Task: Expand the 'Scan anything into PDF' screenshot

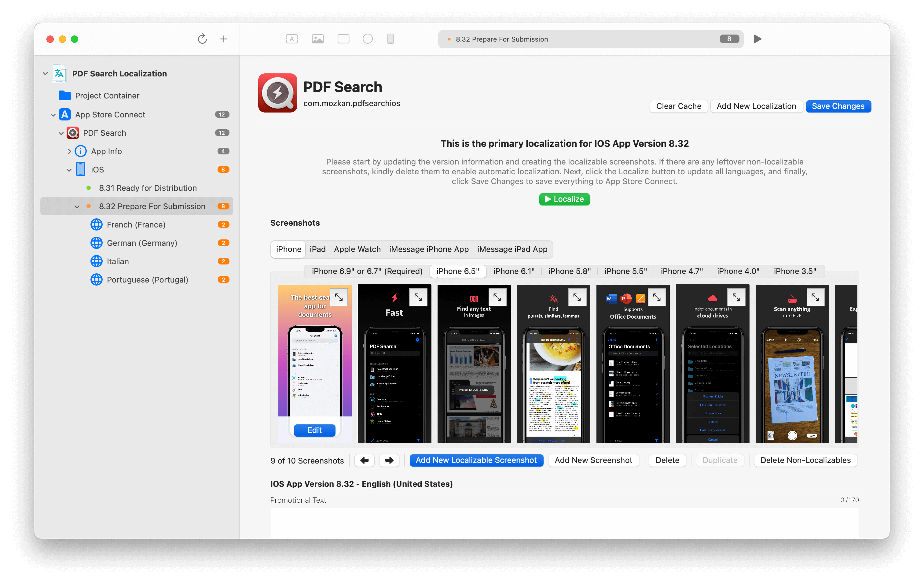Action: coord(816,297)
